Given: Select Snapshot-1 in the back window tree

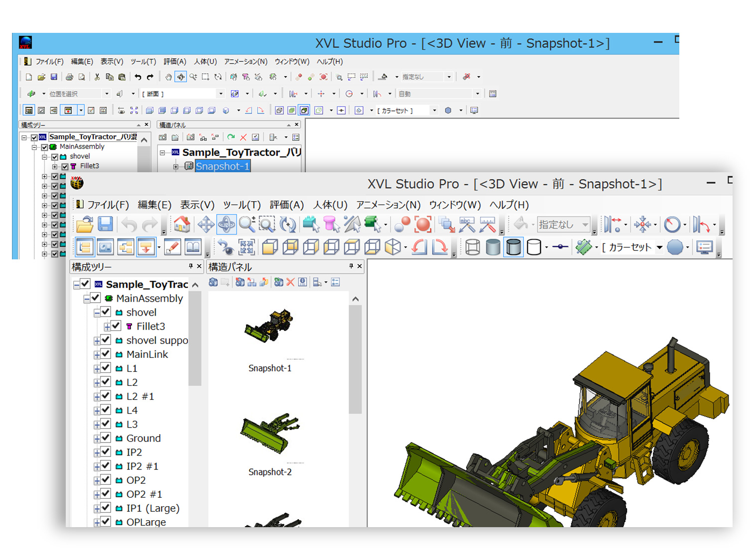Looking at the screenshot, I should tap(222, 166).
